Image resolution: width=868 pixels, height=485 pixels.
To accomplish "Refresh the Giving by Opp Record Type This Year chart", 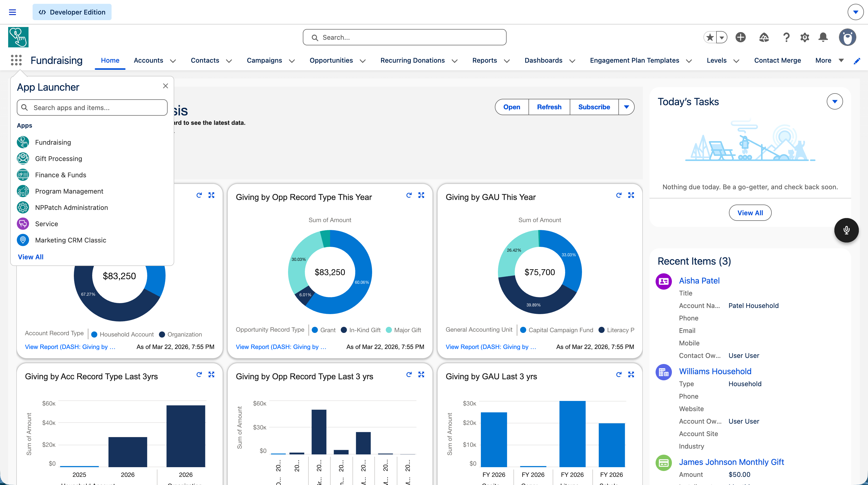I will [x=409, y=195].
